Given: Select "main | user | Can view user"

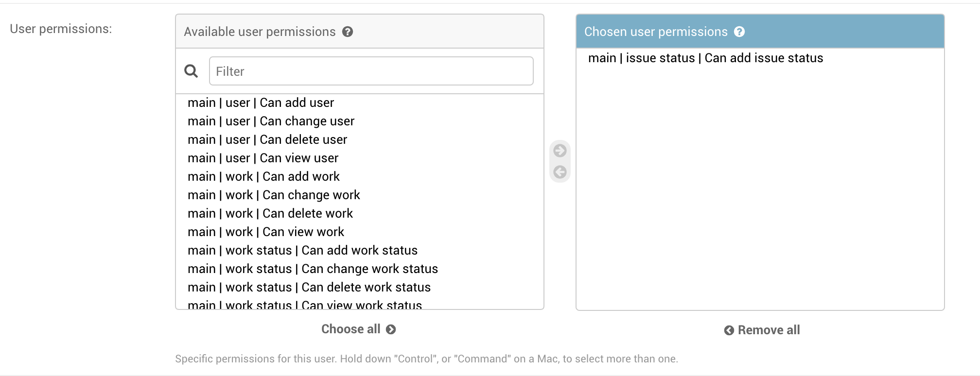Looking at the screenshot, I should 263,158.
